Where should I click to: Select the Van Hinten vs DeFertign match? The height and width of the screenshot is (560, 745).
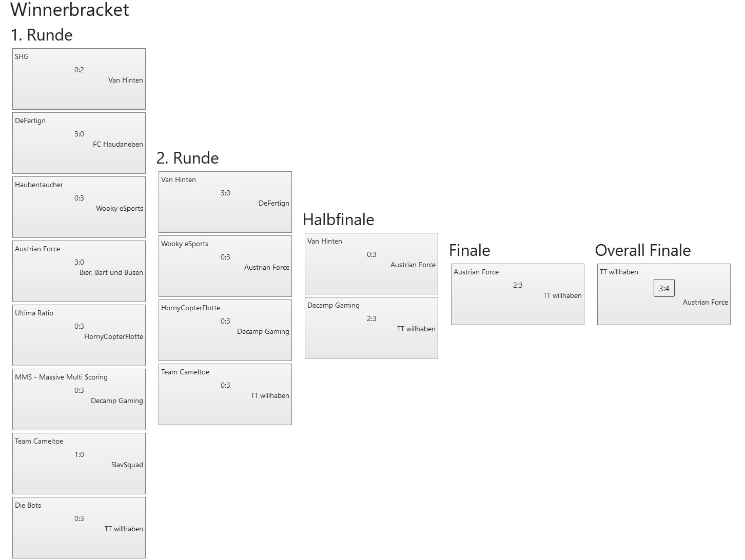click(x=225, y=202)
